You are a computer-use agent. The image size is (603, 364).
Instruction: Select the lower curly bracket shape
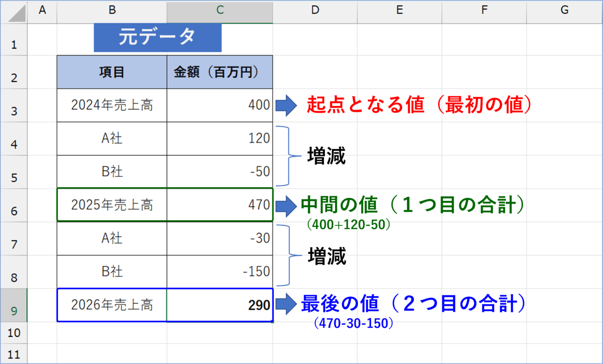click(x=288, y=255)
